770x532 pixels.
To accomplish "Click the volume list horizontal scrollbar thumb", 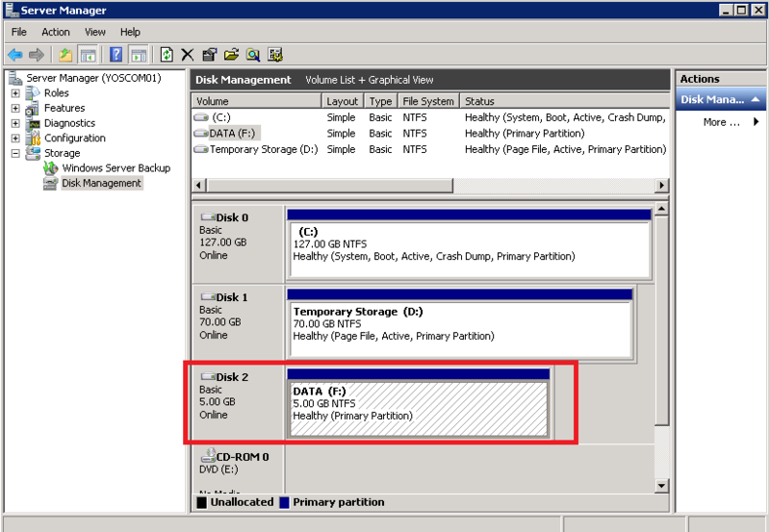I will click(x=329, y=186).
